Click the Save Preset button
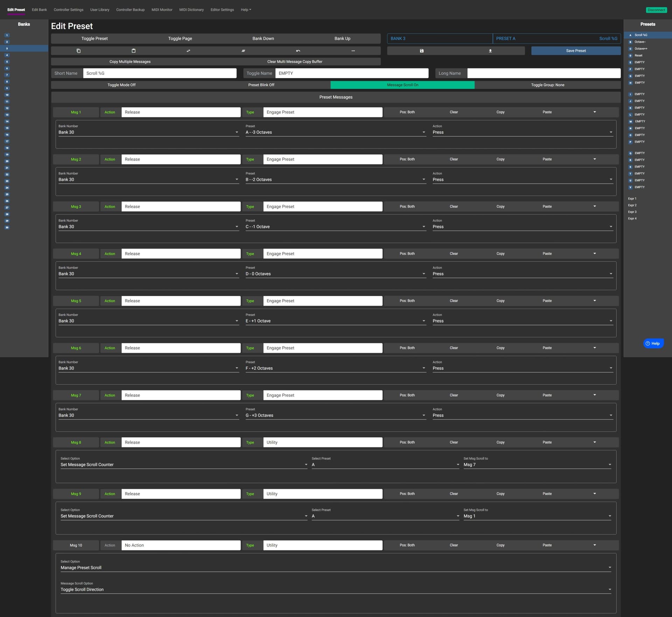Screen dimensions: 672x617 576,51
